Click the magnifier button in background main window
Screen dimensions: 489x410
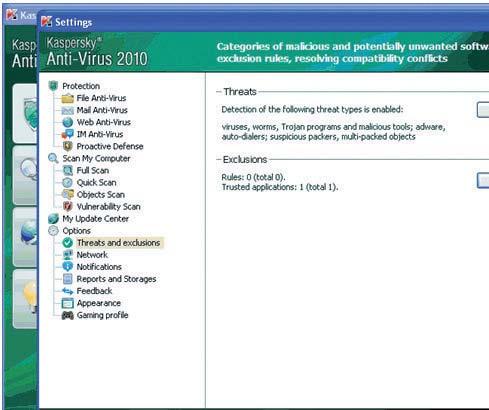25,175
